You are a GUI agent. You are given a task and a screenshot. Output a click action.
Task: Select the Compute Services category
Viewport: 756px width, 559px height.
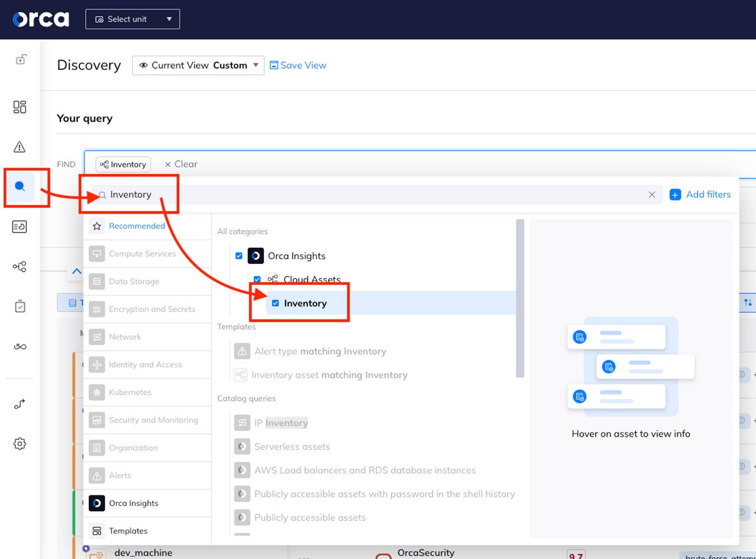(147, 254)
